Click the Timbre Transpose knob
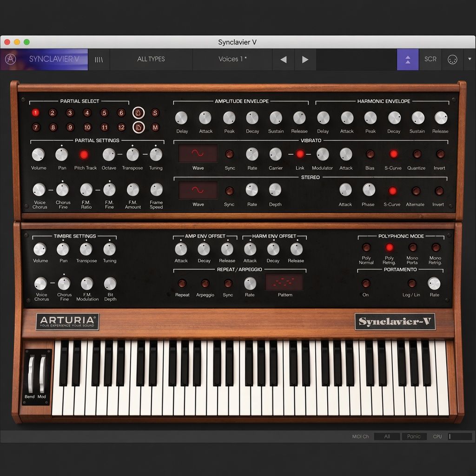The height and width of the screenshot is (476, 476). click(86, 249)
